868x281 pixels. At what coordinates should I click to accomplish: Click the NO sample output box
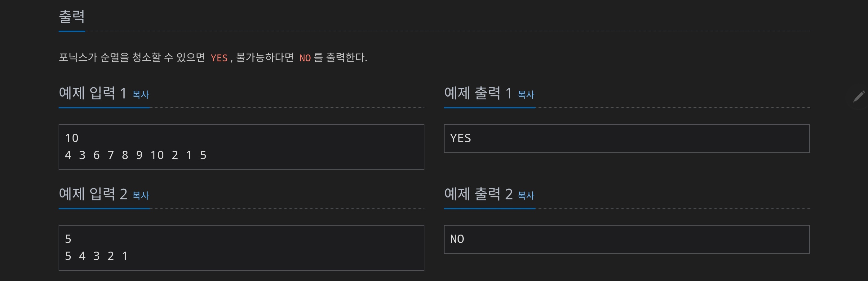(x=627, y=239)
